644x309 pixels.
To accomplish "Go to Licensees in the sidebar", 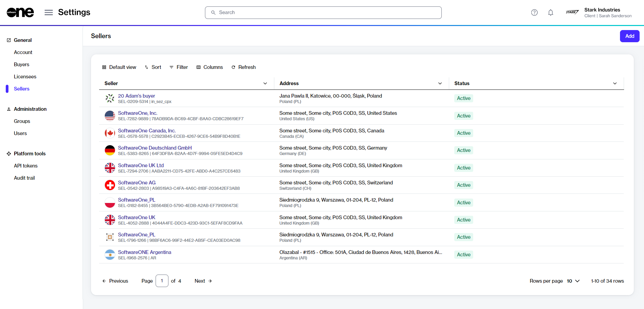I will coord(25,77).
